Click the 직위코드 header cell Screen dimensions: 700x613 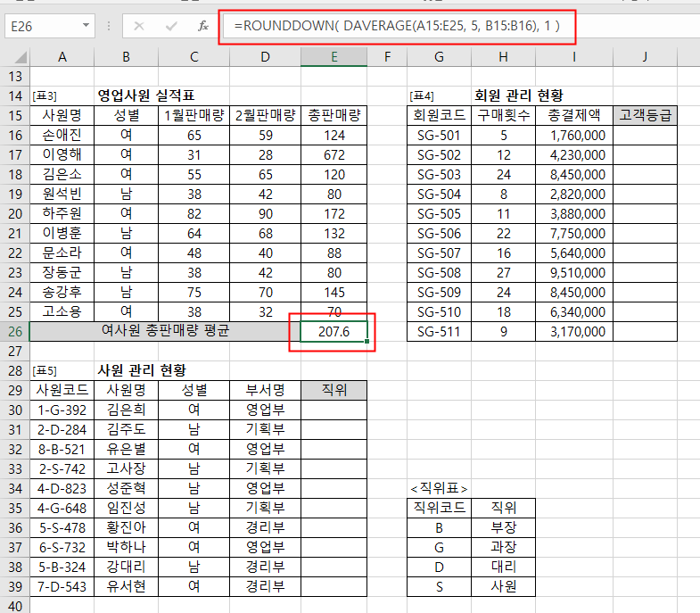440,508
